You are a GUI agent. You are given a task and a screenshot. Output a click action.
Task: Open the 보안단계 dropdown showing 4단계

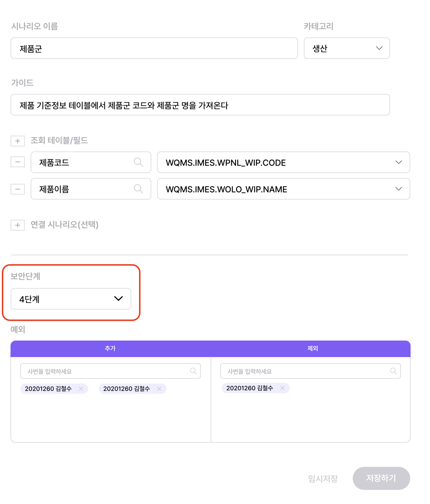pos(118,299)
